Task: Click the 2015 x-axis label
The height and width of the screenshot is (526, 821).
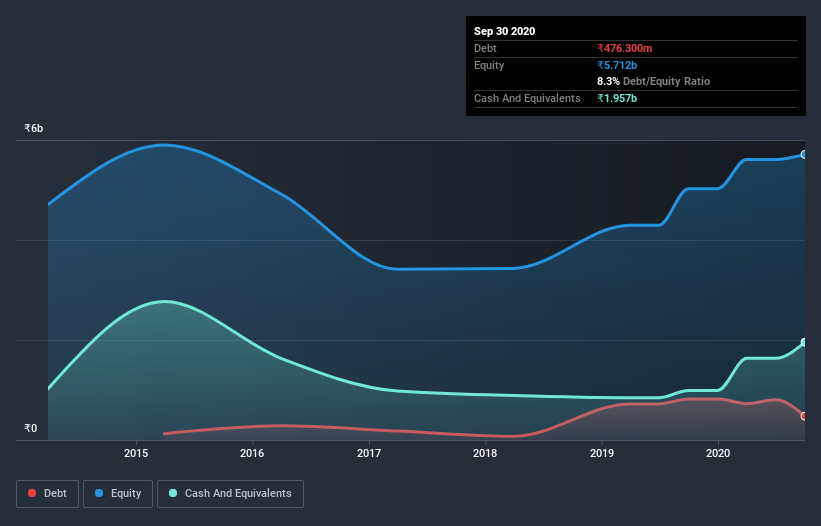Action: [136, 453]
